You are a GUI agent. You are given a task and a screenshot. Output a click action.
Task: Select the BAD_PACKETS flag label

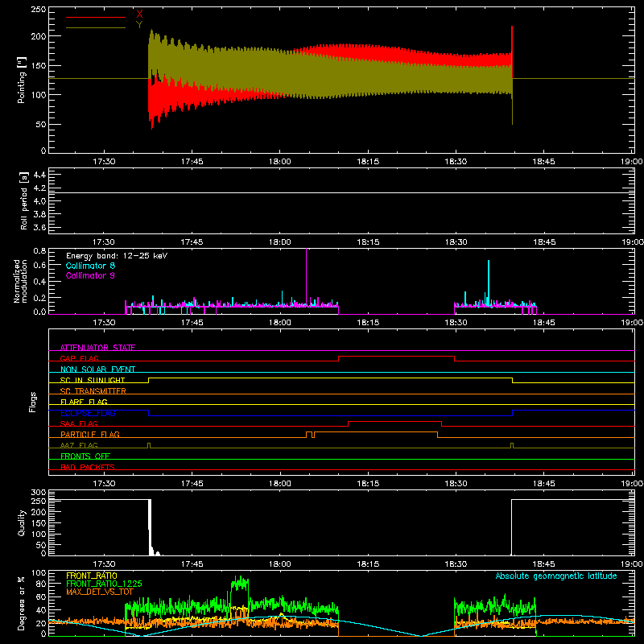click(x=88, y=467)
